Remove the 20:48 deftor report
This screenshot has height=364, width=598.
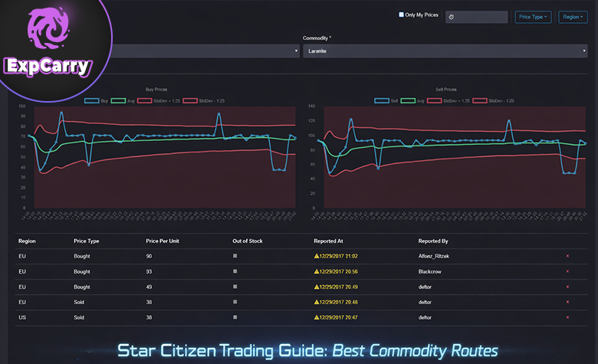pyautogui.click(x=567, y=302)
